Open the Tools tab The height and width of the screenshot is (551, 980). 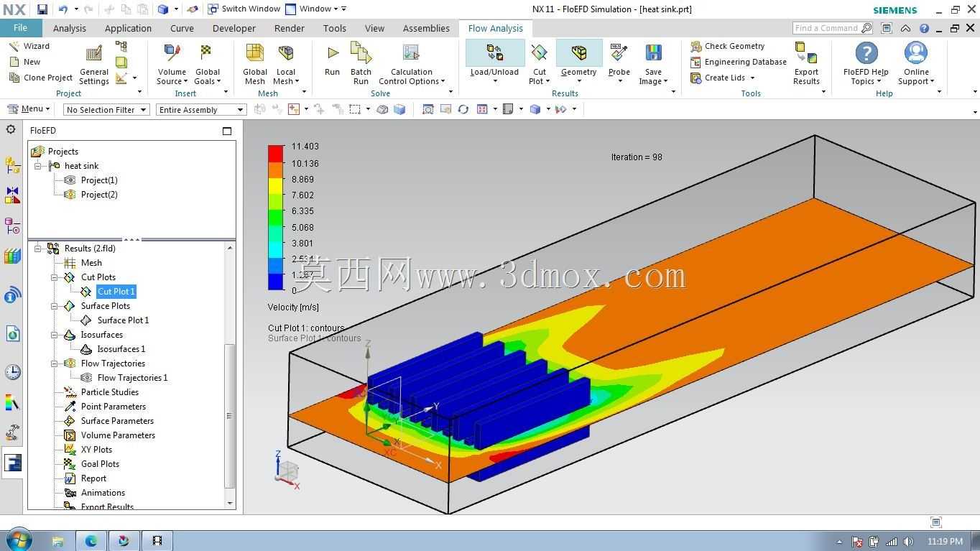335,29
